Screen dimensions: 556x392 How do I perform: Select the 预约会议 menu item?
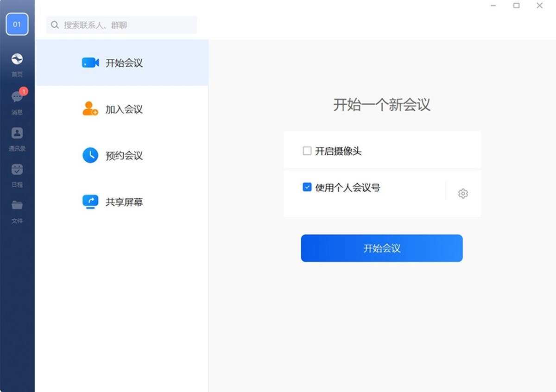pyautogui.click(x=124, y=156)
